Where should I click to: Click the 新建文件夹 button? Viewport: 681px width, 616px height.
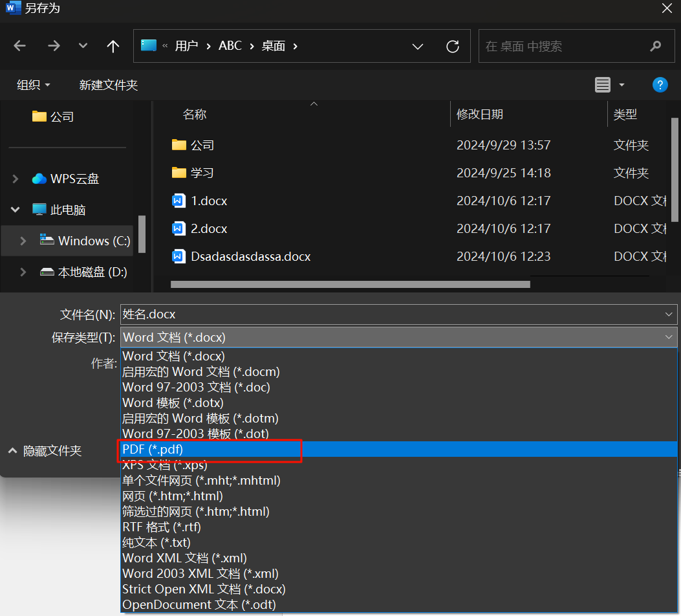(108, 85)
